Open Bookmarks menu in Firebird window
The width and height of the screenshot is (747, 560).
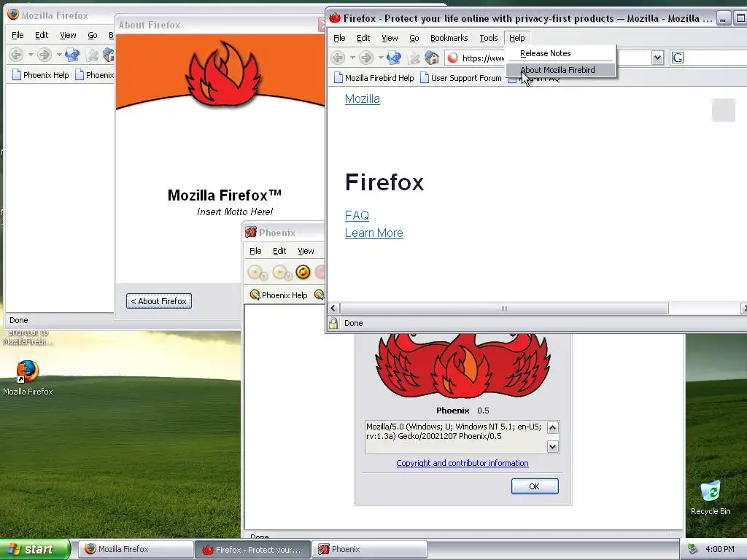click(449, 38)
